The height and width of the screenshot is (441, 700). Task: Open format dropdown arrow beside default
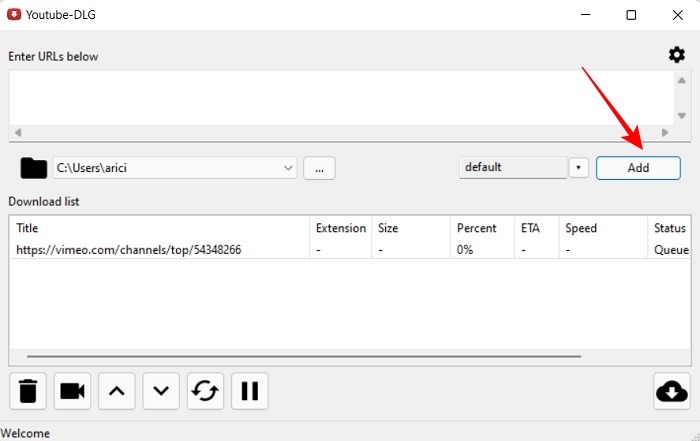click(x=579, y=167)
